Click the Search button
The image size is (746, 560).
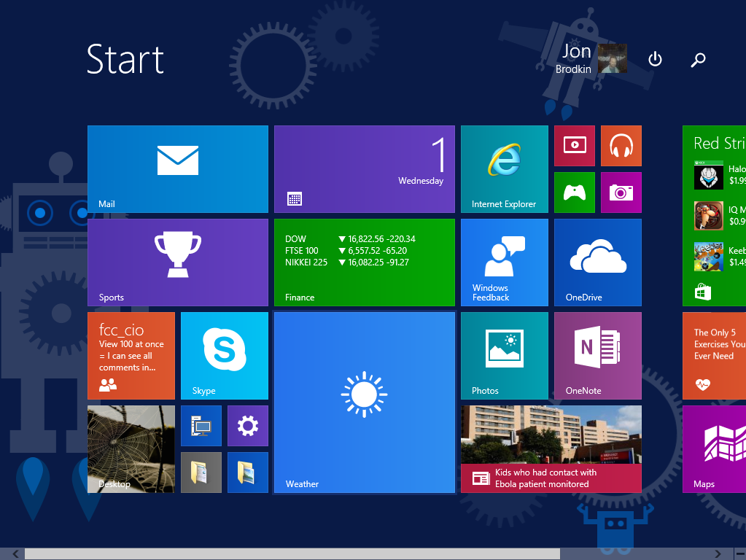click(698, 61)
